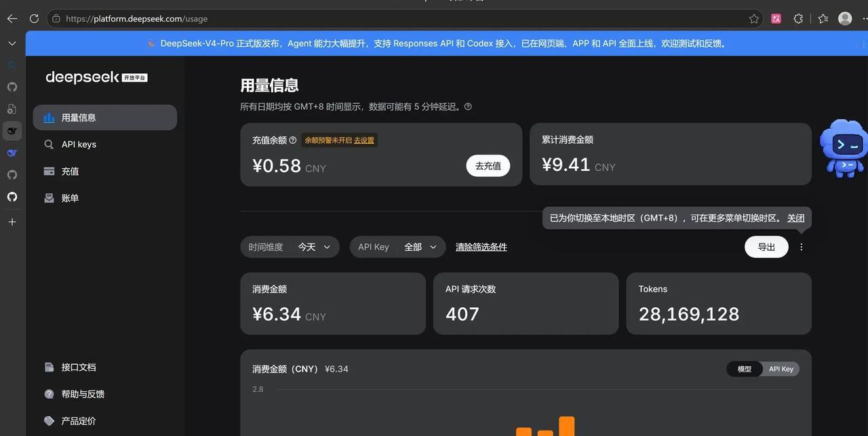The image size is (868, 436).
Task: Click the bar chart icon beside 用量信息
Action: point(49,117)
